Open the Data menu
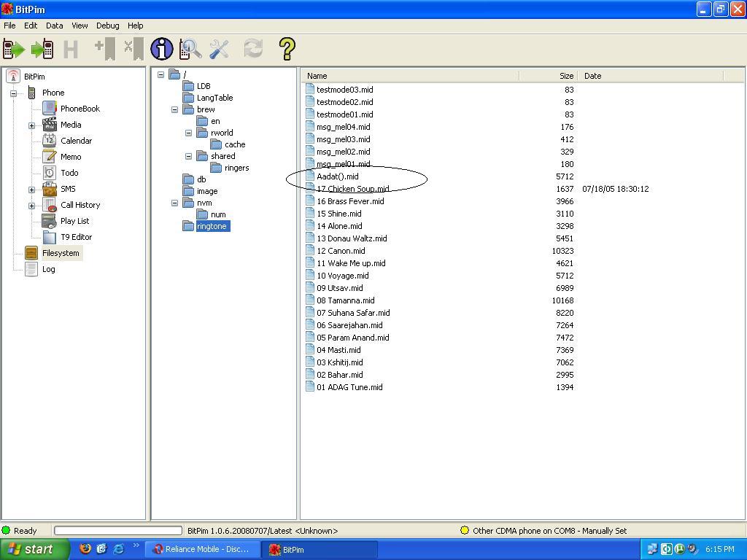 coord(54,26)
